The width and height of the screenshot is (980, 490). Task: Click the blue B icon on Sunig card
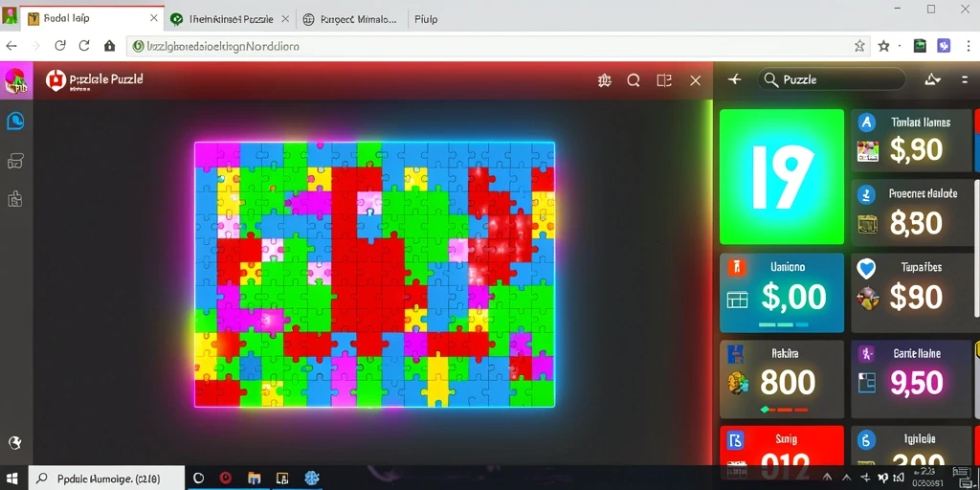[x=736, y=440]
